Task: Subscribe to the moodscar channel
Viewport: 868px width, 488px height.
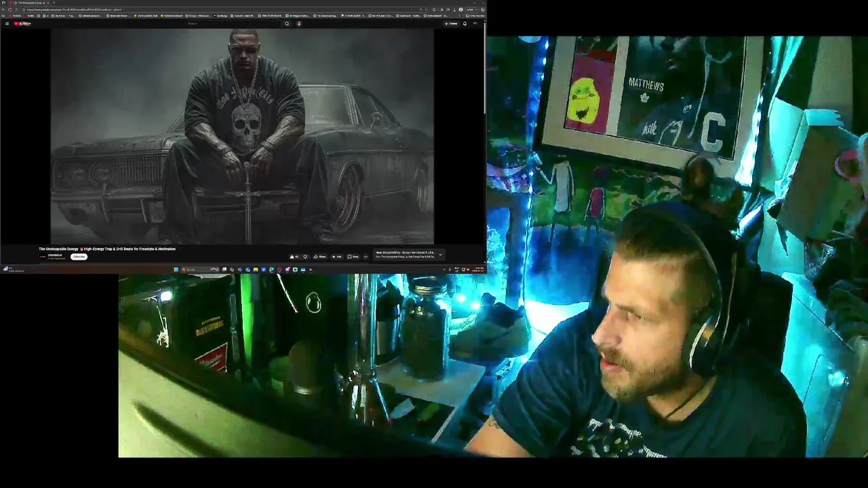Action: [x=79, y=256]
